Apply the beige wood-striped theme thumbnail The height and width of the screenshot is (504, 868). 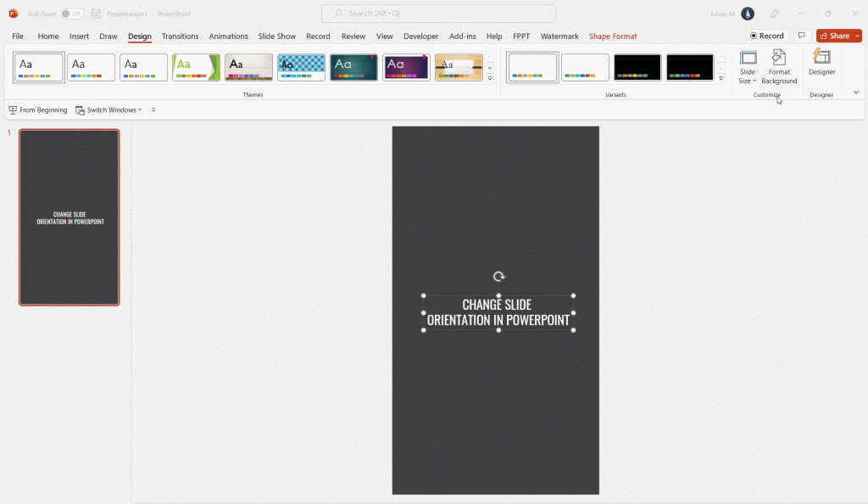pyautogui.click(x=248, y=68)
